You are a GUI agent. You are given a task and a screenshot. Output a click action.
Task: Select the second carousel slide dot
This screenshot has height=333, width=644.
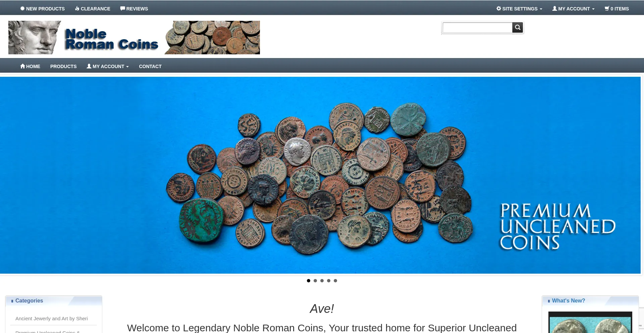pos(315,281)
